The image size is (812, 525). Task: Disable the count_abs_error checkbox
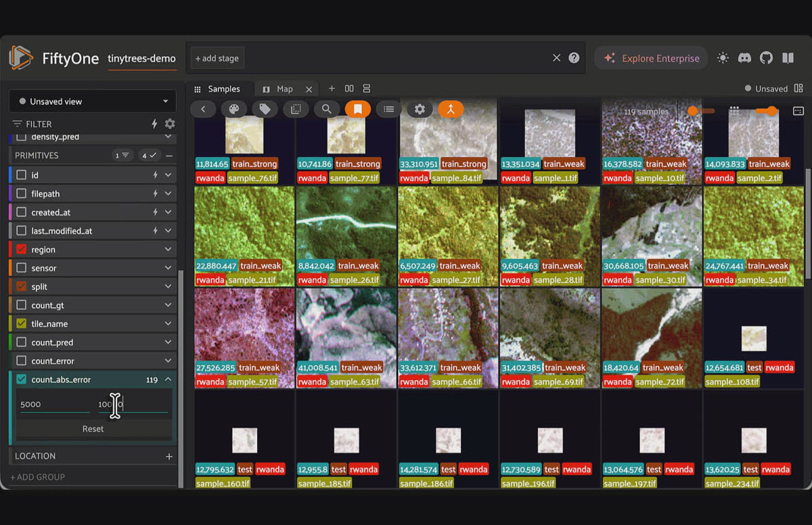22,380
